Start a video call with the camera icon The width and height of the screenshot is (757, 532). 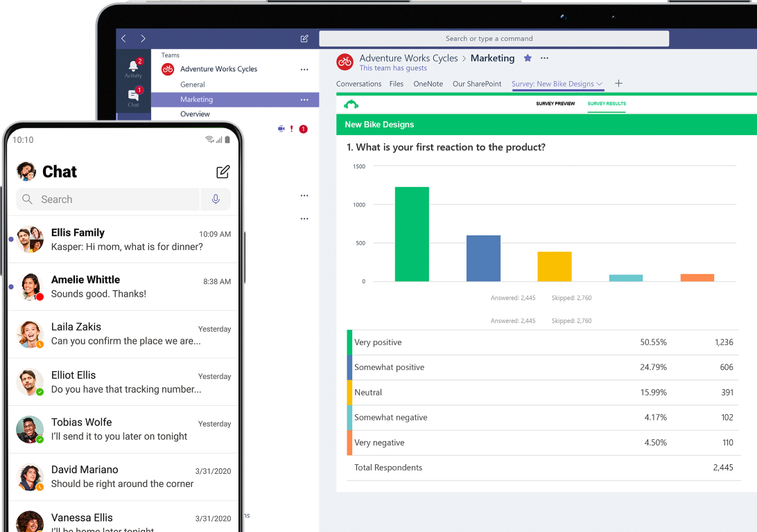[x=280, y=129]
